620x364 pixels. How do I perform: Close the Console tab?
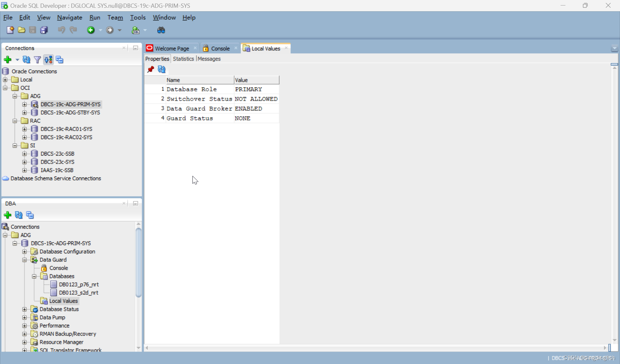tap(236, 48)
